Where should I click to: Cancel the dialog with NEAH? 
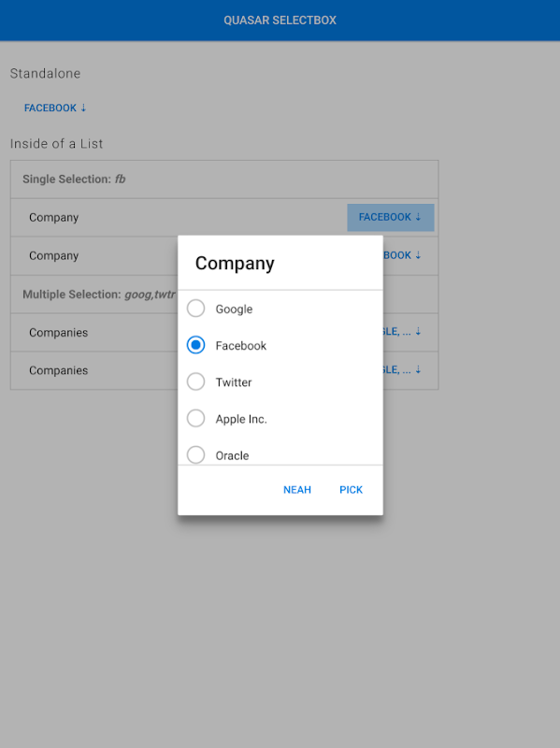click(x=297, y=490)
